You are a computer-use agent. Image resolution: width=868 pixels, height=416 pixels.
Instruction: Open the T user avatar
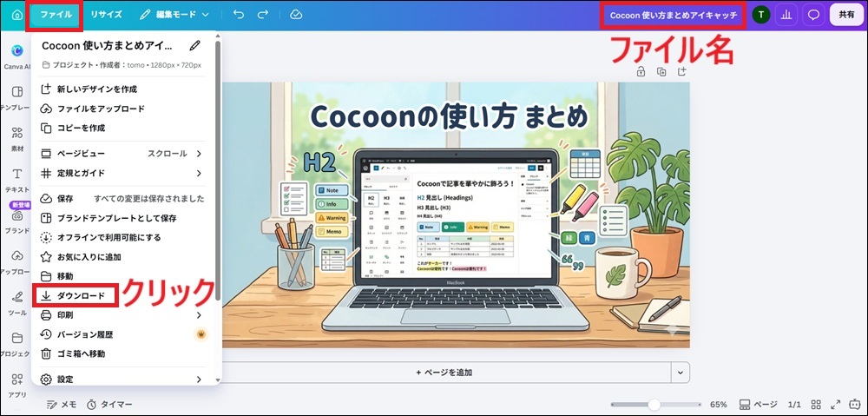tap(761, 15)
